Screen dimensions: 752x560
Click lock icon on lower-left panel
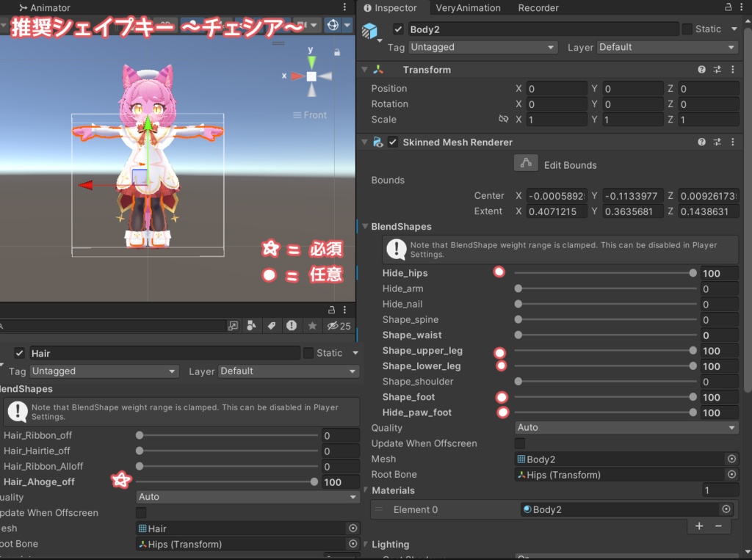(331, 310)
